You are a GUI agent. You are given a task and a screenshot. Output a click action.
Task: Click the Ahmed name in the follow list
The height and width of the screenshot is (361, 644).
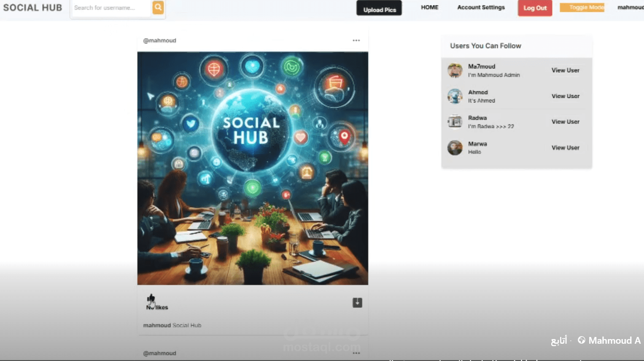[478, 92]
